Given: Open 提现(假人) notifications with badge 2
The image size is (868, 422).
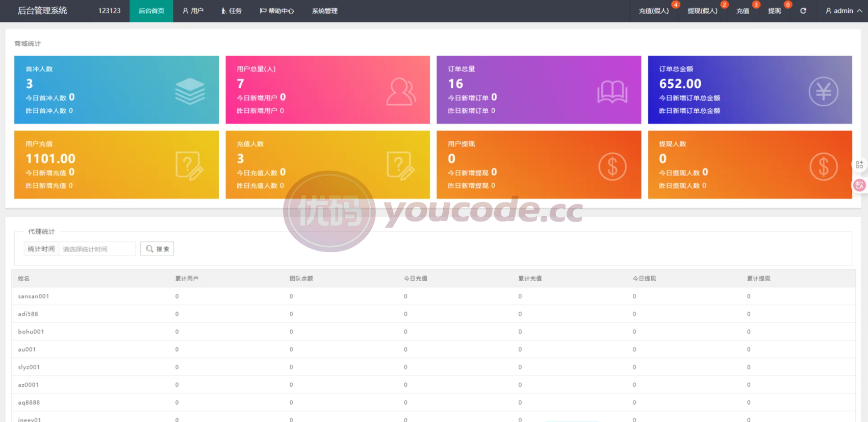Looking at the screenshot, I should 702,11.
